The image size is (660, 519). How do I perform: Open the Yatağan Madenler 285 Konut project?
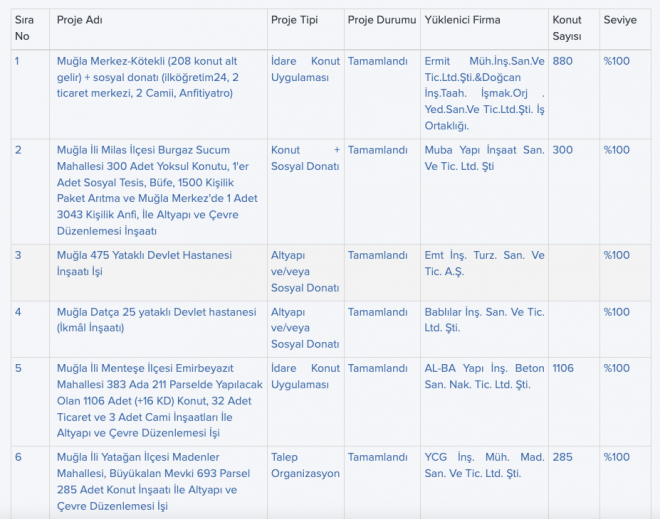point(153,481)
